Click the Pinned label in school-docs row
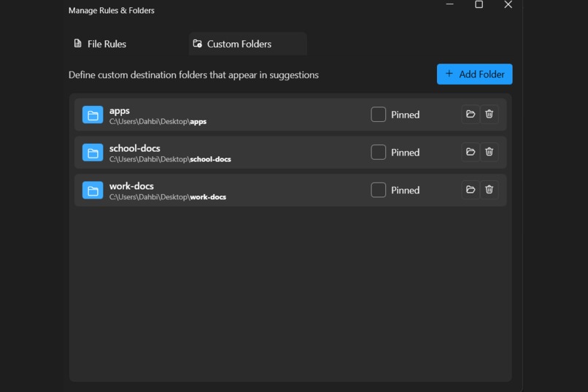The height and width of the screenshot is (392, 588). 406,153
